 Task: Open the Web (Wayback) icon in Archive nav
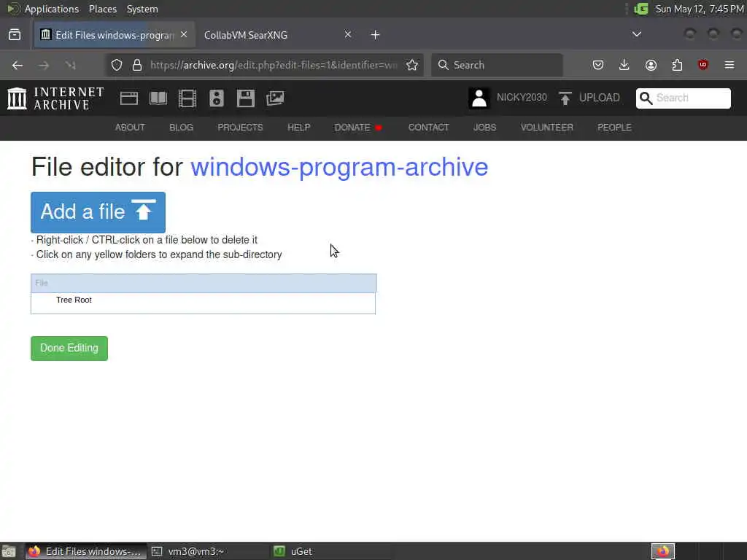click(129, 98)
